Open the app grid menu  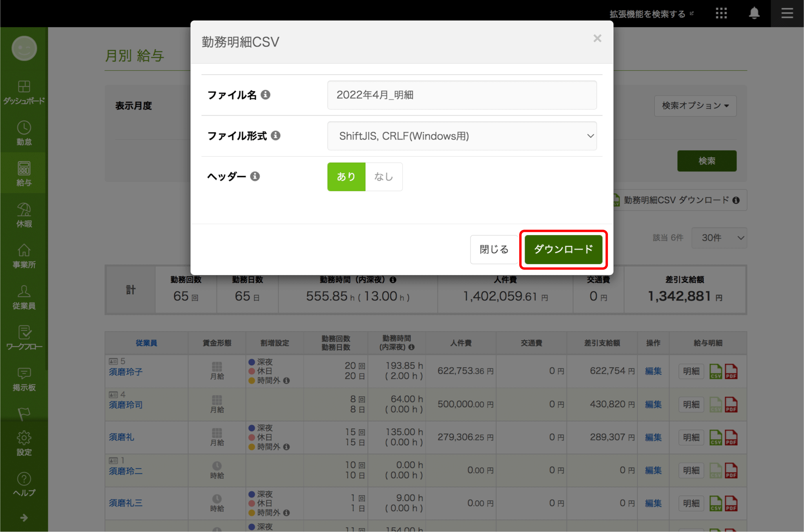[721, 13]
